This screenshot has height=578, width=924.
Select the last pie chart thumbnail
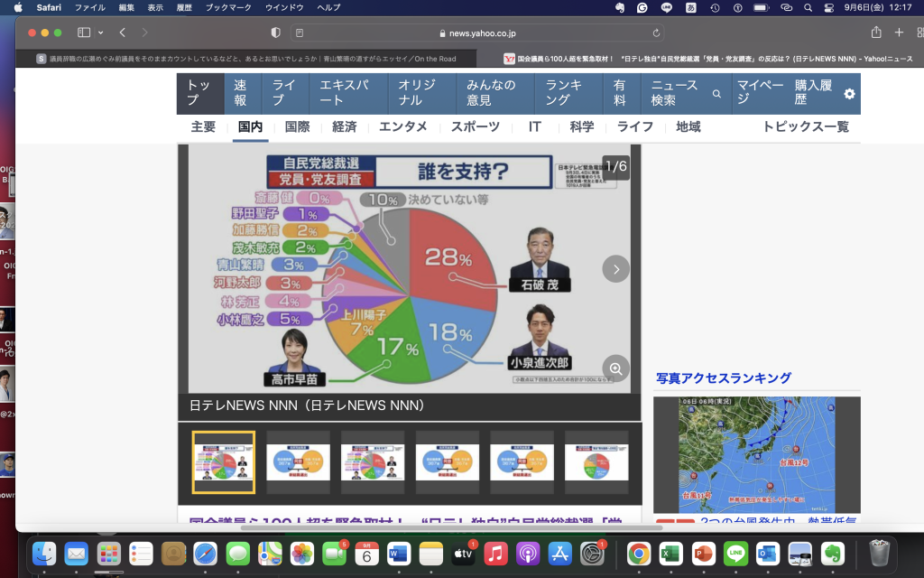596,461
